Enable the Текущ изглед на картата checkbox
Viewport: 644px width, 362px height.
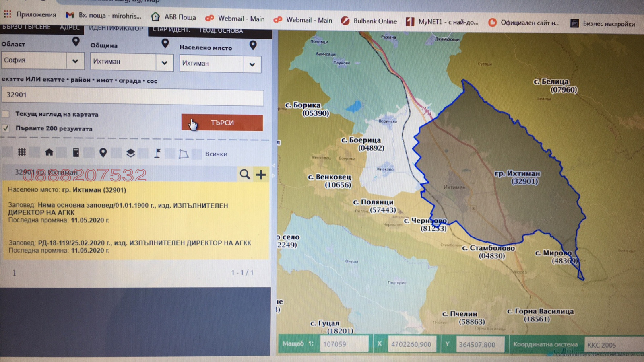[6, 114]
